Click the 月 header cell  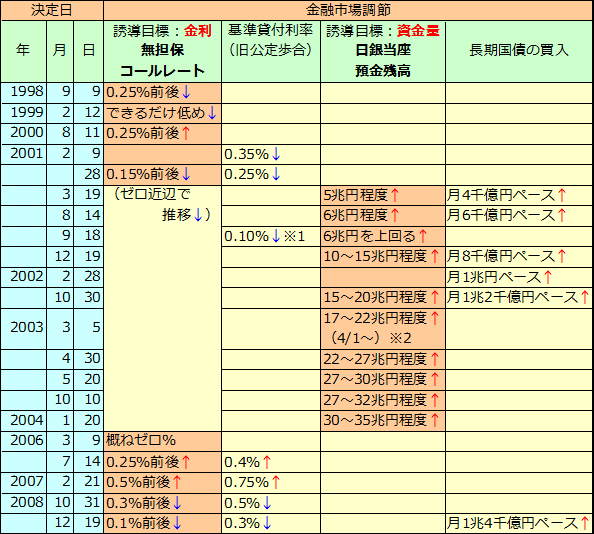tap(60, 51)
